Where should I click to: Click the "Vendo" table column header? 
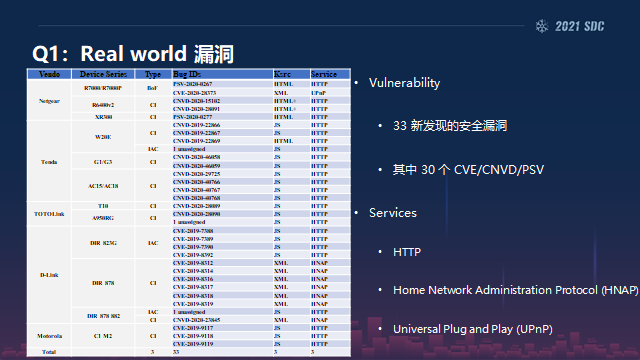pos(49,74)
